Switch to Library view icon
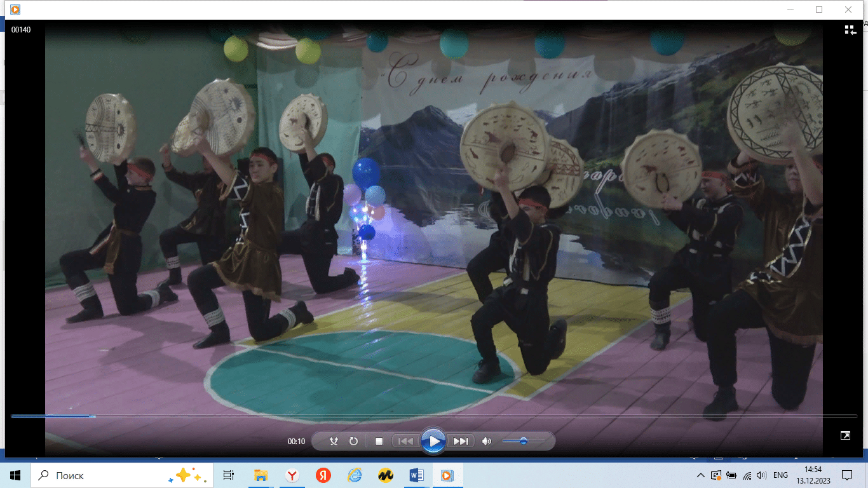This screenshot has width=868, height=488. [x=850, y=30]
